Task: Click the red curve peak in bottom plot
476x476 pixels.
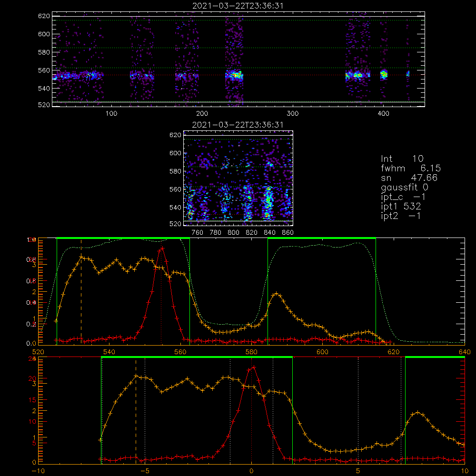Action: tap(254, 367)
